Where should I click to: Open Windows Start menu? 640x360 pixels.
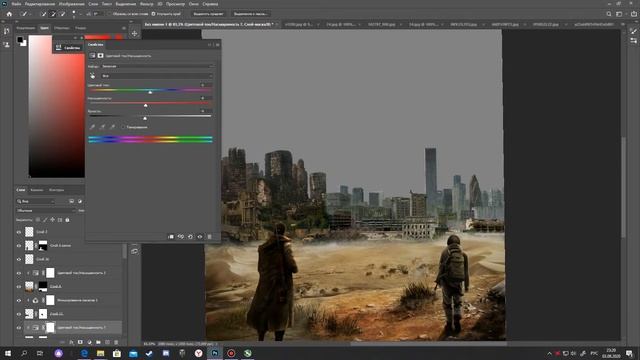tap(8, 353)
